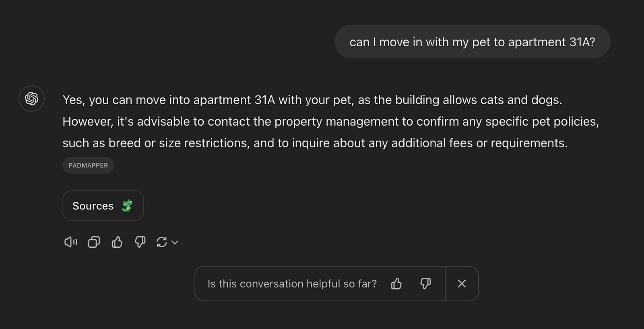The image size is (644, 329).
Task: Click the frog icon beside Sources
Action: (127, 206)
